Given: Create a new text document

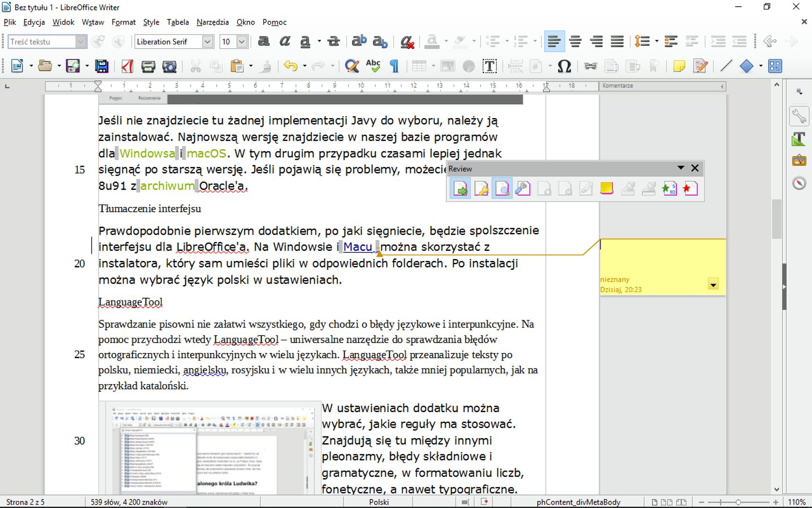Looking at the screenshot, I should pyautogui.click(x=17, y=66).
